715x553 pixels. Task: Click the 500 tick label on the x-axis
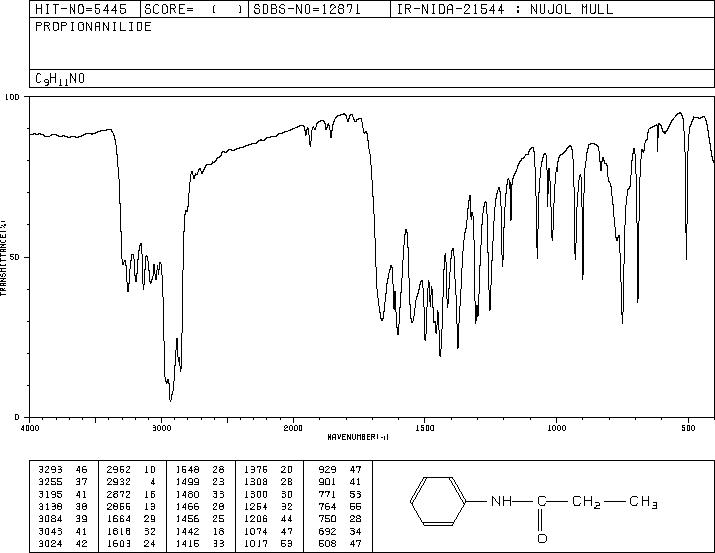click(x=688, y=428)
